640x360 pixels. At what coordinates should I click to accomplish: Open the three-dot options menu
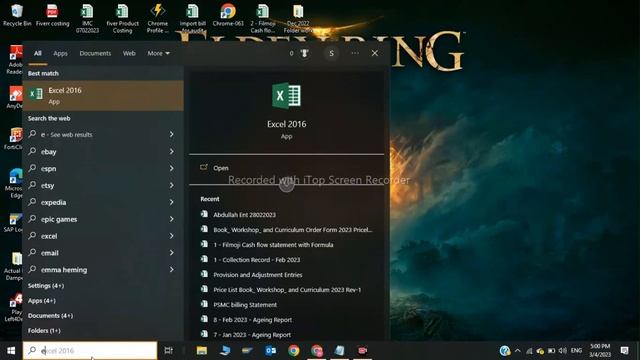355,53
